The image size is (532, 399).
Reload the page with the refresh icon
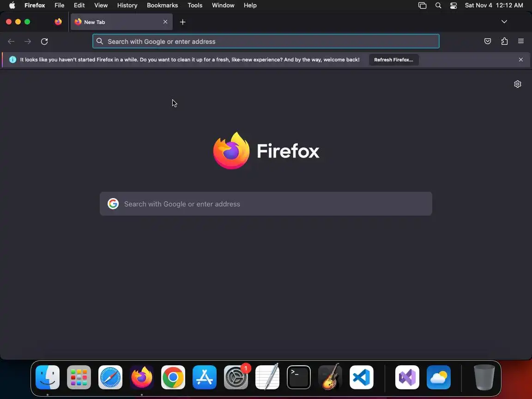[44, 42]
